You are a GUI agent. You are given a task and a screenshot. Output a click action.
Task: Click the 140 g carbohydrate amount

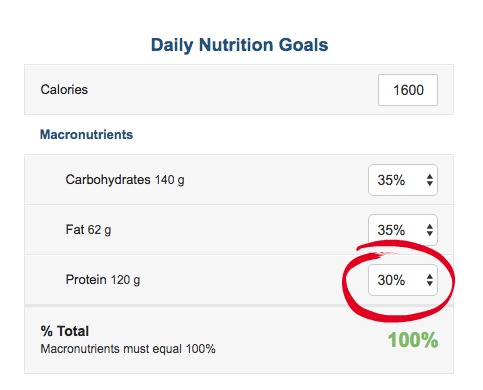[x=170, y=180]
